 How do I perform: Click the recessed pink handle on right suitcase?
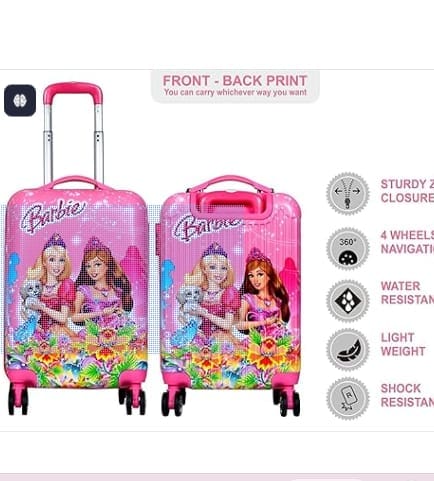point(229,203)
